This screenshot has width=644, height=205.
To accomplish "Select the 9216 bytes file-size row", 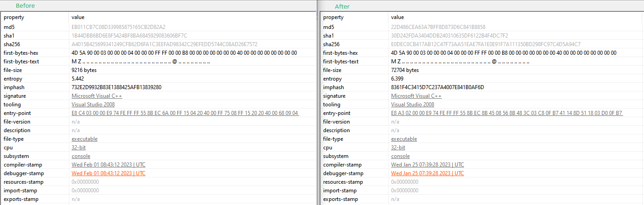I will point(84,70).
